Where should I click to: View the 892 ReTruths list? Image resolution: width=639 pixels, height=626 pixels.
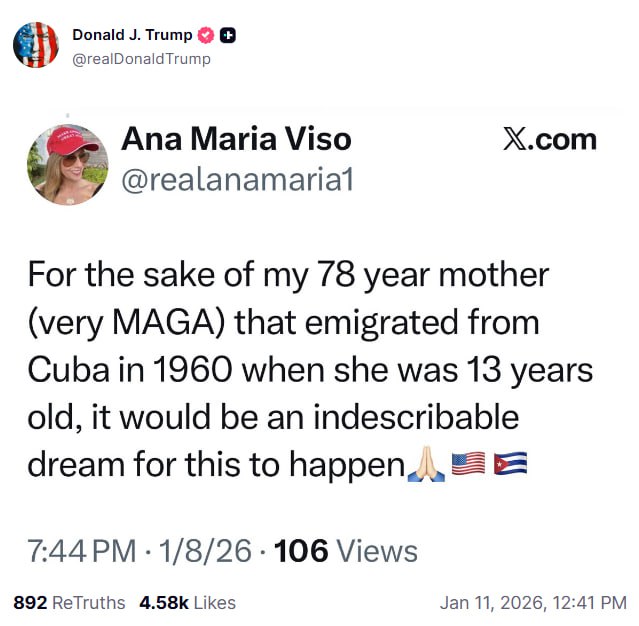pos(69,602)
